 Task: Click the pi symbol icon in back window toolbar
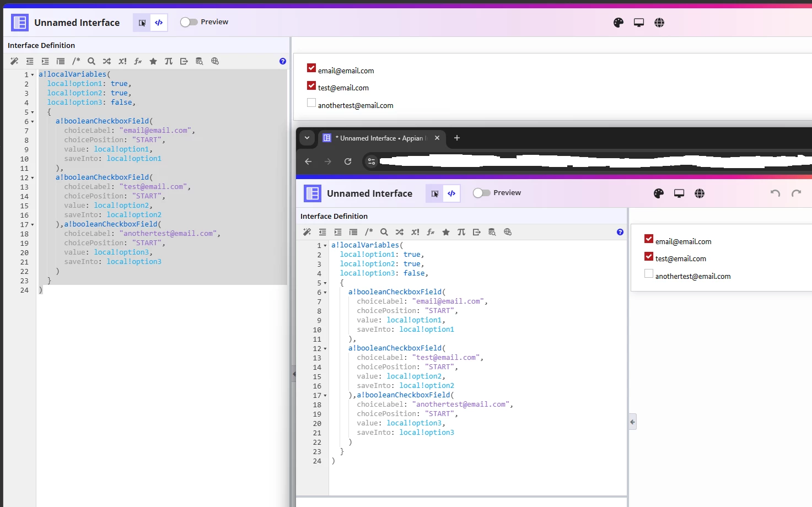coord(169,61)
